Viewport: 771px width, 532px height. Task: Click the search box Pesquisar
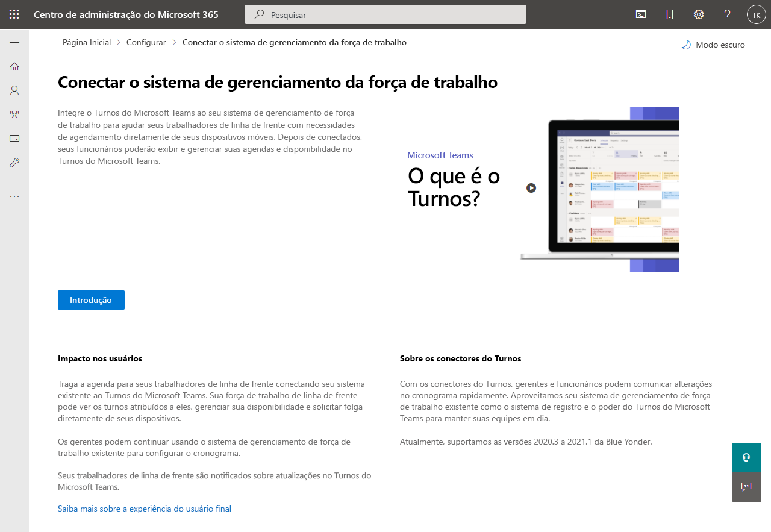(385, 14)
